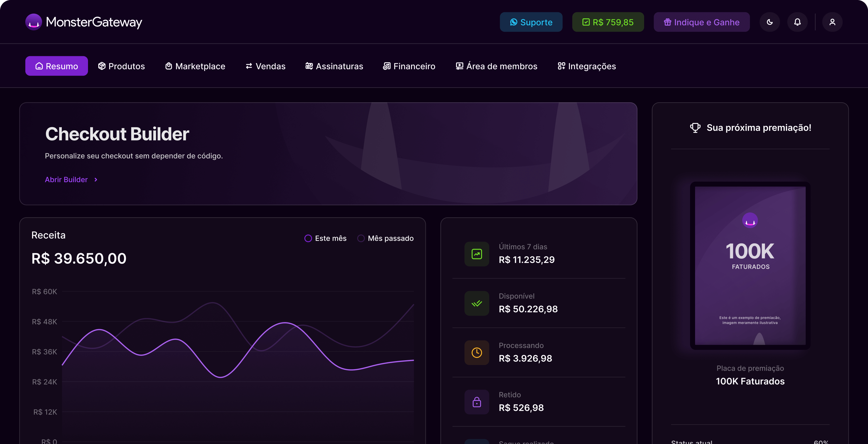Click the Últimos 7 dias chart icon

(x=476, y=254)
